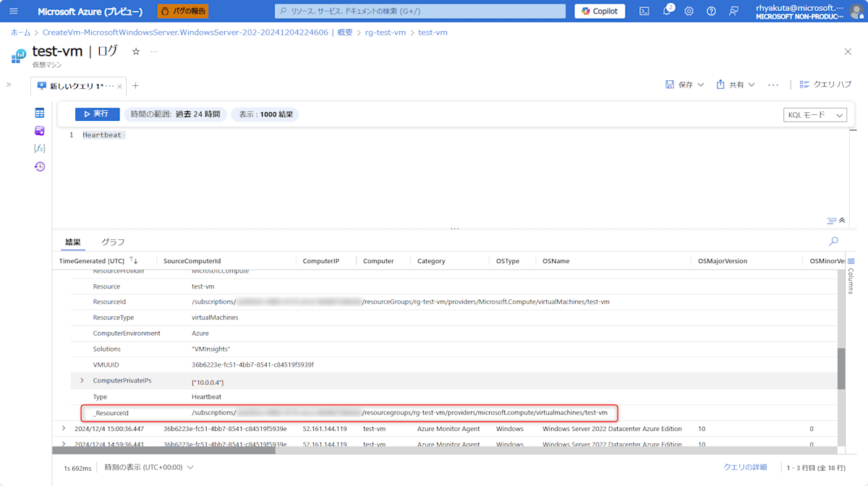This screenshot has height=486, width=868.
Task: Click the vertical results scrollbar
Action: pyautogui.click(x=841, y=369)
